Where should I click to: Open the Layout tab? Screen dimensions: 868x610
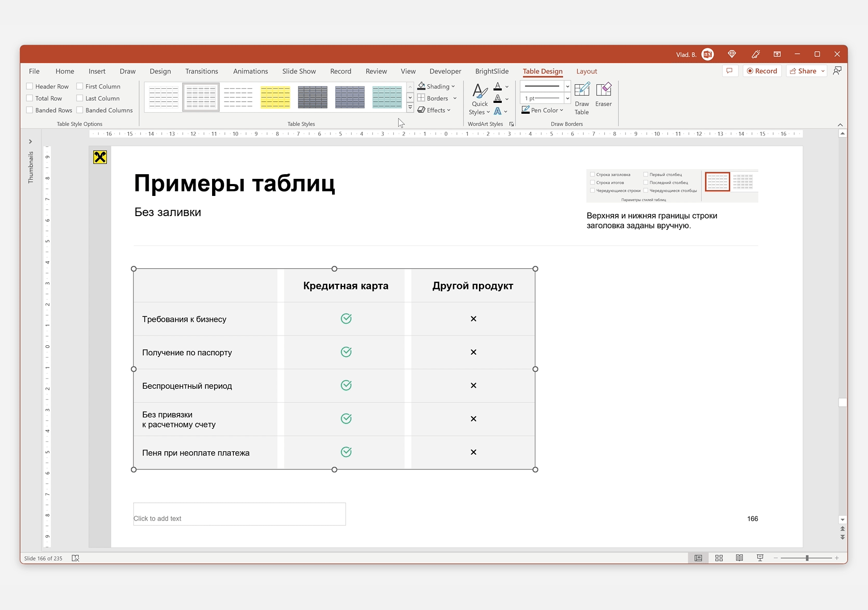coord(586,71)
